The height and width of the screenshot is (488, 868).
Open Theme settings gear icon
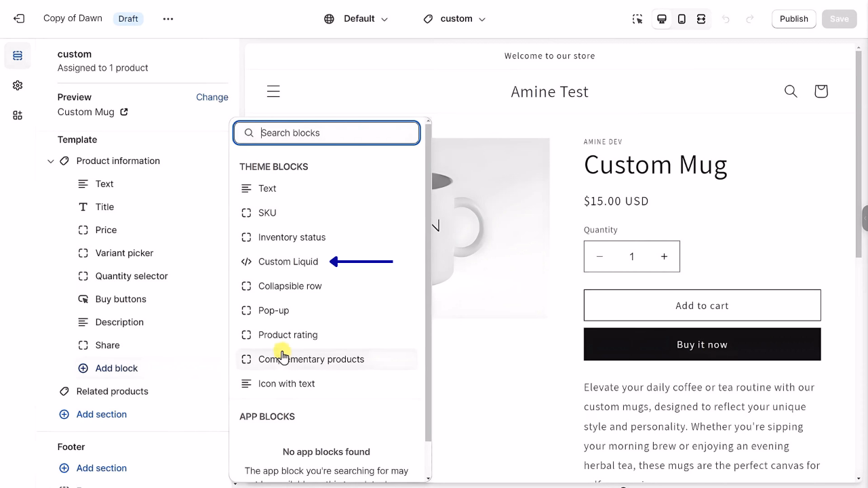pyautogui.click(x=18, y=85)
